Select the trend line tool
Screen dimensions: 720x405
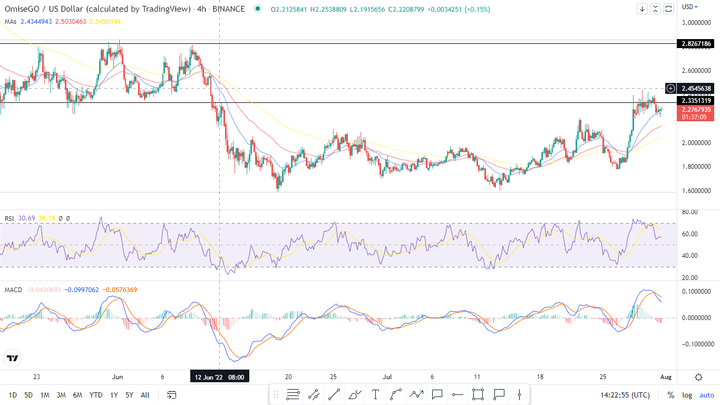coord(334,394)
